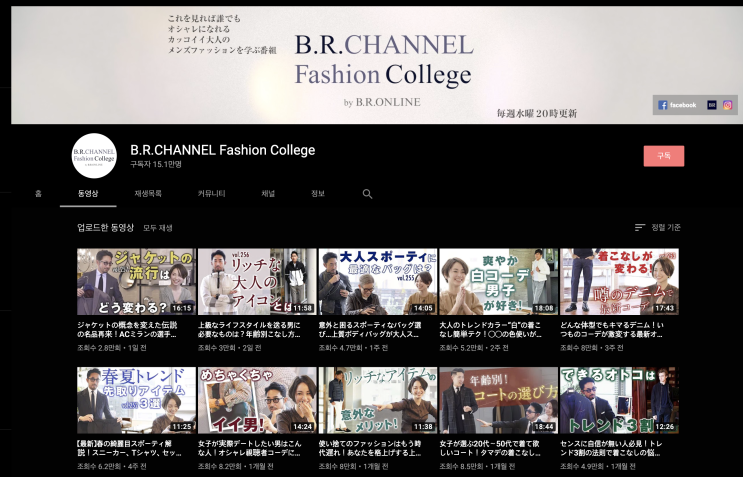Image resolution: width=743 pixels, height=477 pixels.
Task: Open title 大人のトレンドカラー白の着こなし
Action: tap(490, 330)
